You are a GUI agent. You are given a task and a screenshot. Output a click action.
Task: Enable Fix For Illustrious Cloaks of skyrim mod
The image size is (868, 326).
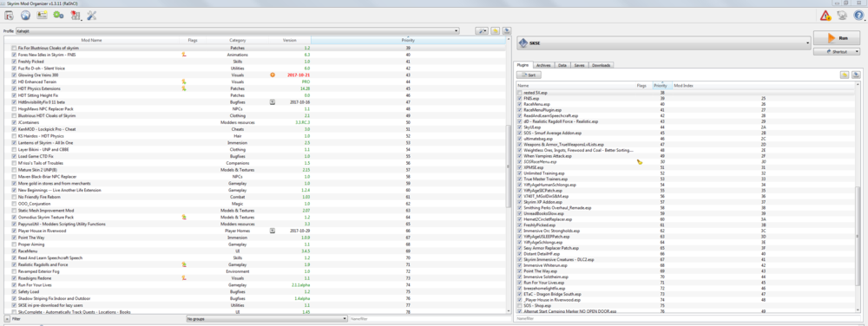(x=15, y=48)
